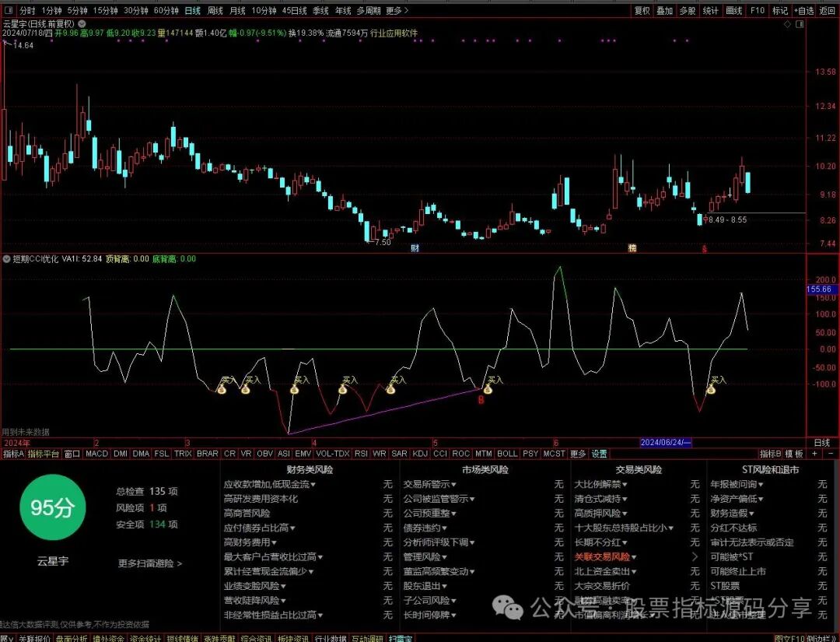Select the CCI indicator tab

pos(439,454)
